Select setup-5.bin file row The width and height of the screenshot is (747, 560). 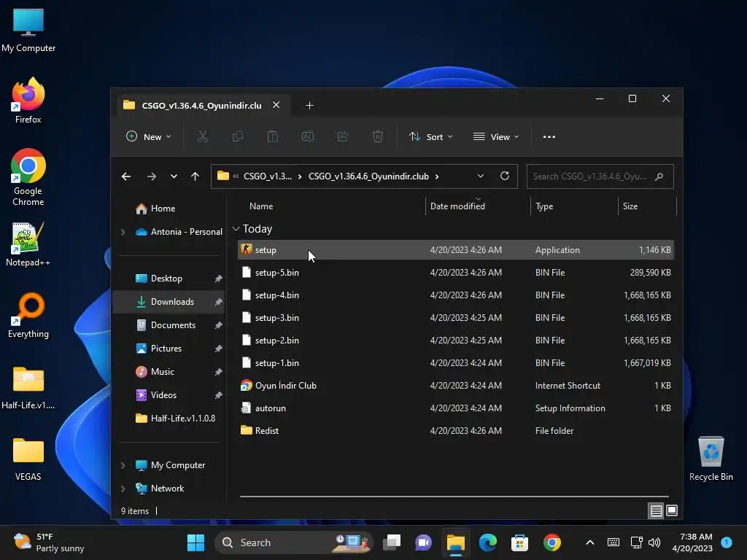pyautogui.click(x=456, y=273)
